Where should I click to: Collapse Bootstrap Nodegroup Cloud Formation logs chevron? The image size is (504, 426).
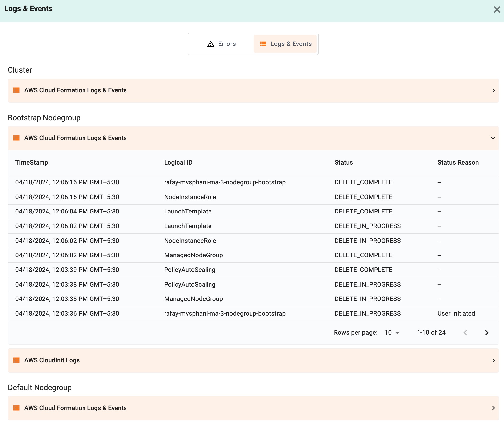493,138
